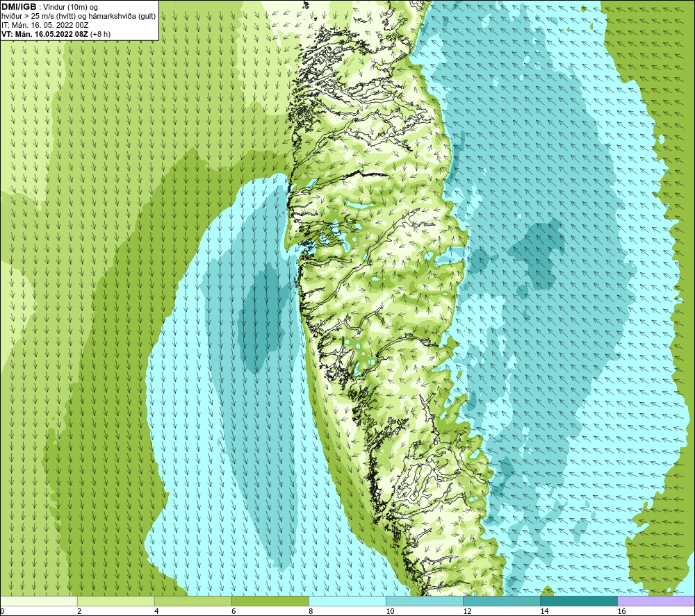Click the 'IT: Mán. 16. 05. 2022 00Z' line

[44, 25]
